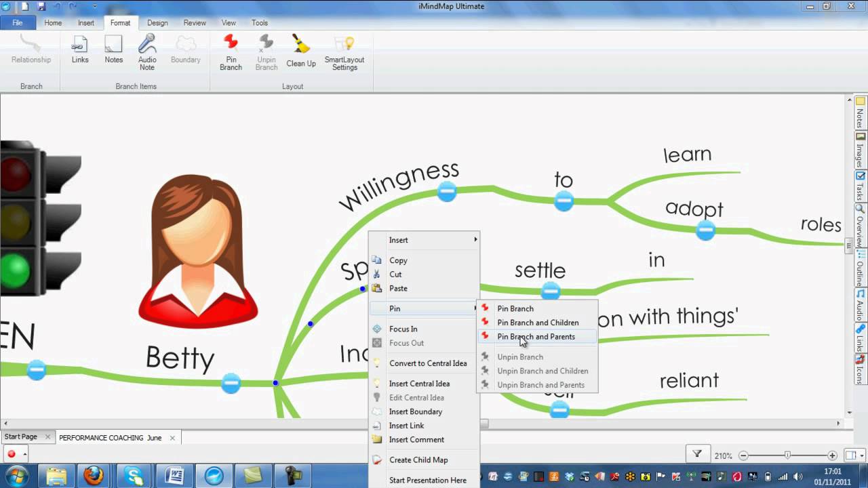Collapse the Betty branch node

click(x=231, y=383)
